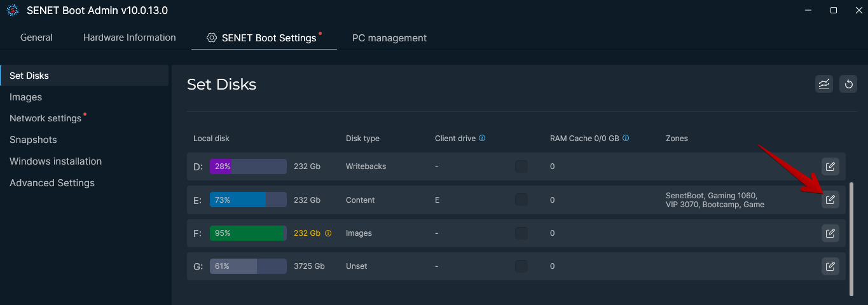868x305 pixels.
Task: Click the Content disk type text
Action: [360, 200]
